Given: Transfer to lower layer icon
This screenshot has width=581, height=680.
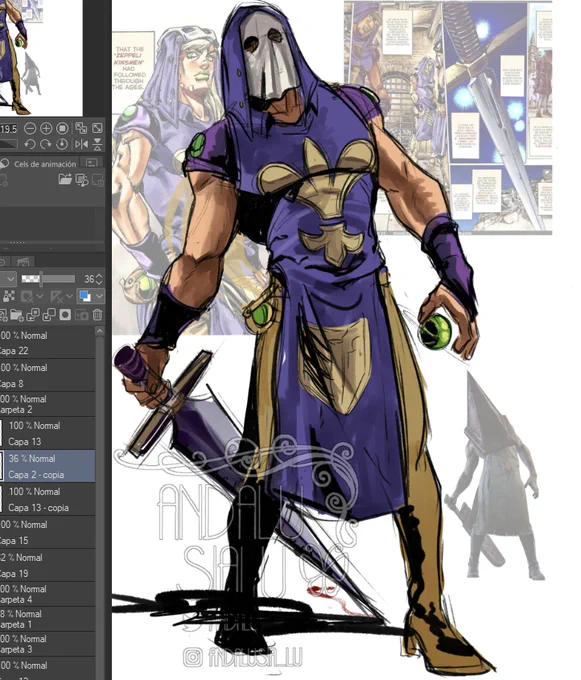Looking at the screenshot, I should click(33, 315).
